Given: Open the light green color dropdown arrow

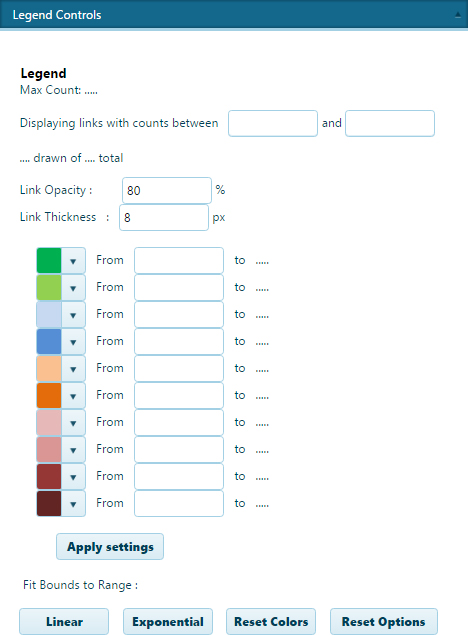Looking at the screenshot, I should (x=73, y=288).
